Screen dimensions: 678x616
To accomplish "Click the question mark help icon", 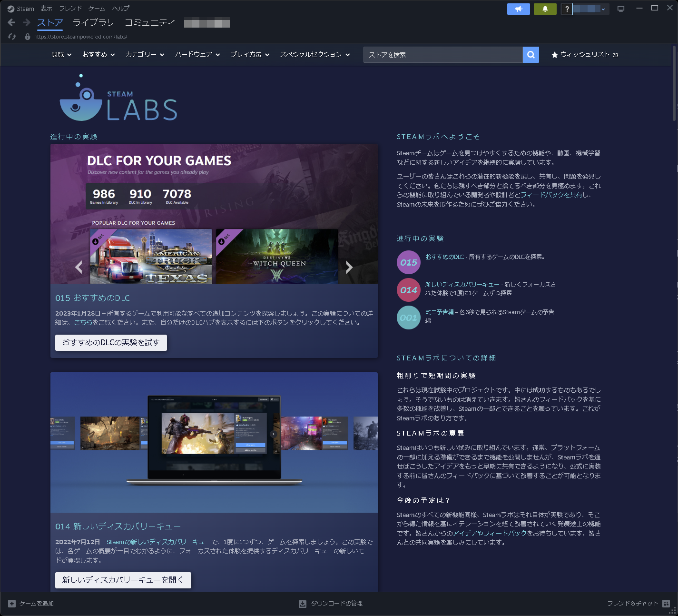I will click(x=567, y=9).
